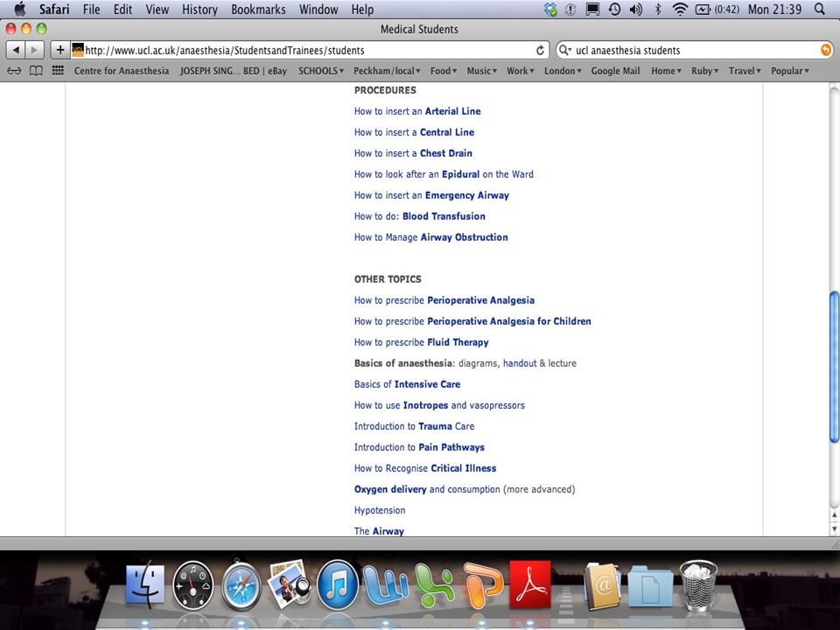This screenshot has width=840, height=630.
Task: Click the volume icon in menu bar
Action: point(636,9)
